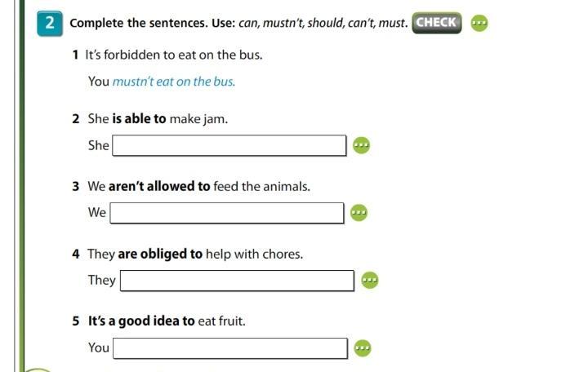
Task: Click the sentence 'It's a good idea to eat fruit.'
Action: tap(166, 321)
